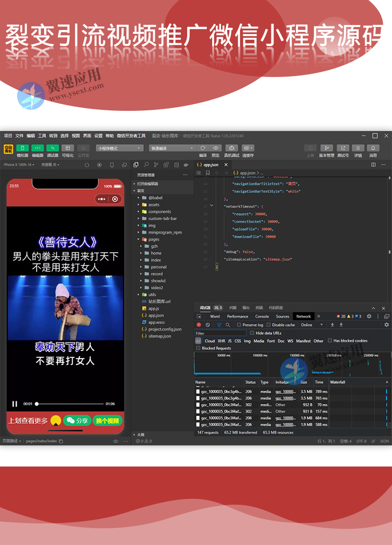Viewport: 392px width, 545px height.
Task: Open the 普通编译 compile mode dropdown
Action: (171, 148)
